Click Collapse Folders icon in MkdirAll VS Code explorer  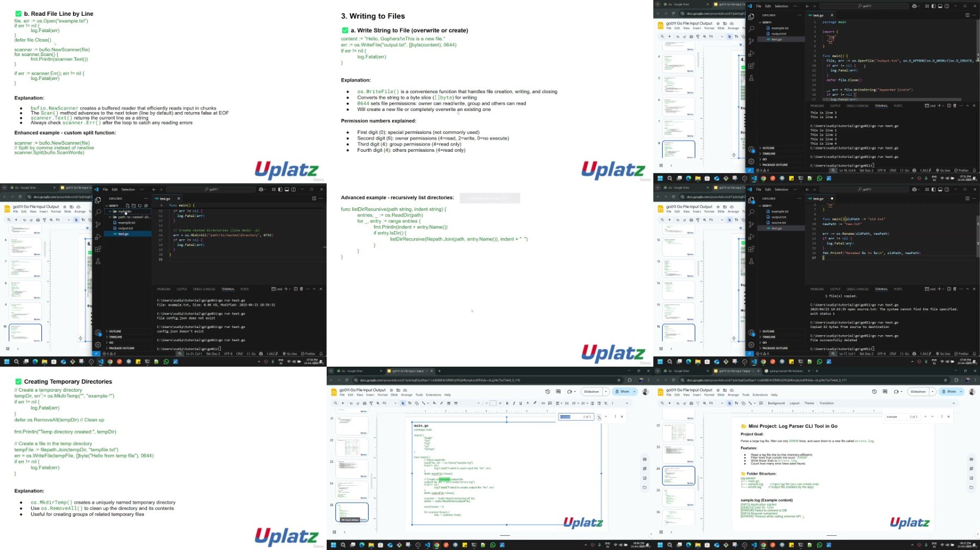pyautogui.click(x=146, y=206)
